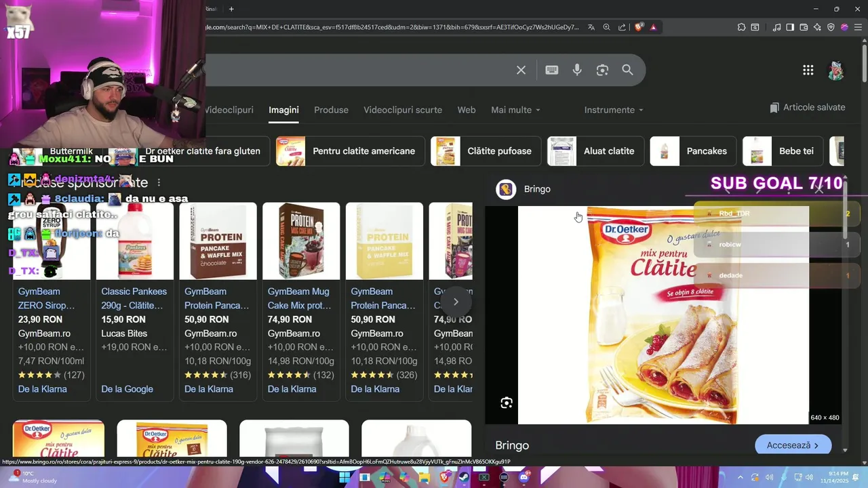Share this page via address bar icon
Viewport: 868px width, 488px height.
[622, 27]
